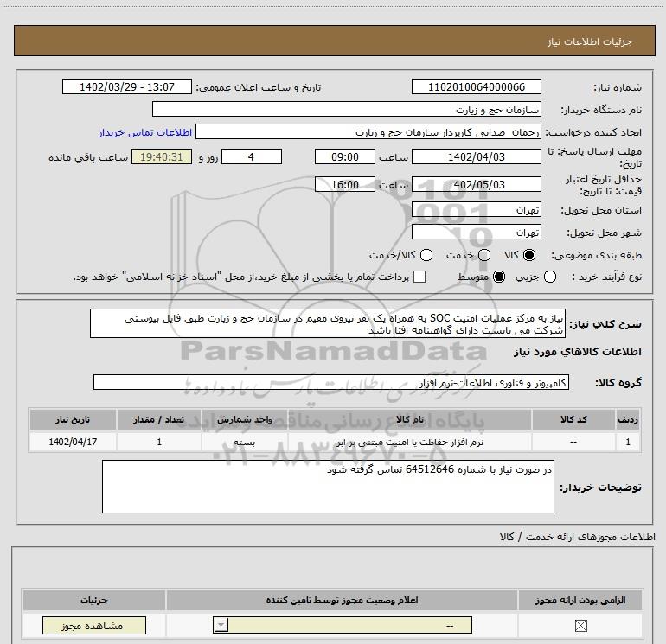Viewport: 666px width, 644px height.
Task: Click the مشاهده مجوز button
Action: 94,626
